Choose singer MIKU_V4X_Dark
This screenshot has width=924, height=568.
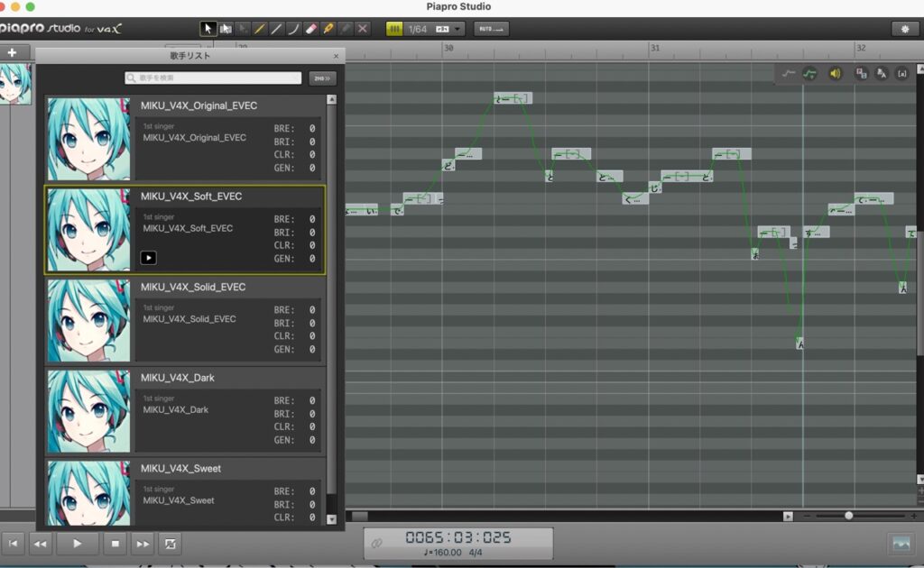pyautogui.click(x=185, y=411)
